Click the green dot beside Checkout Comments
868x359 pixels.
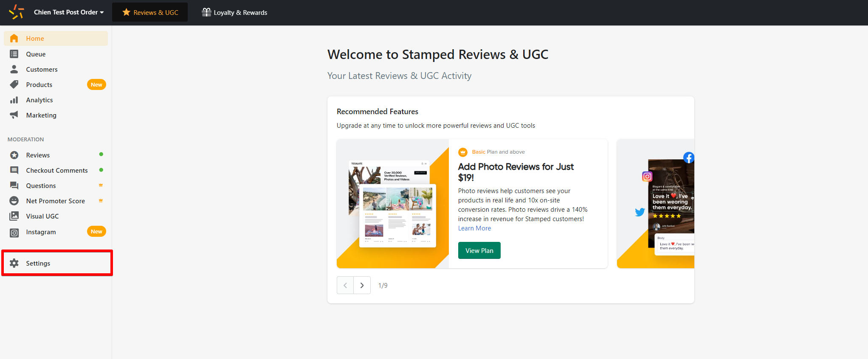click(x=101, y=170)
